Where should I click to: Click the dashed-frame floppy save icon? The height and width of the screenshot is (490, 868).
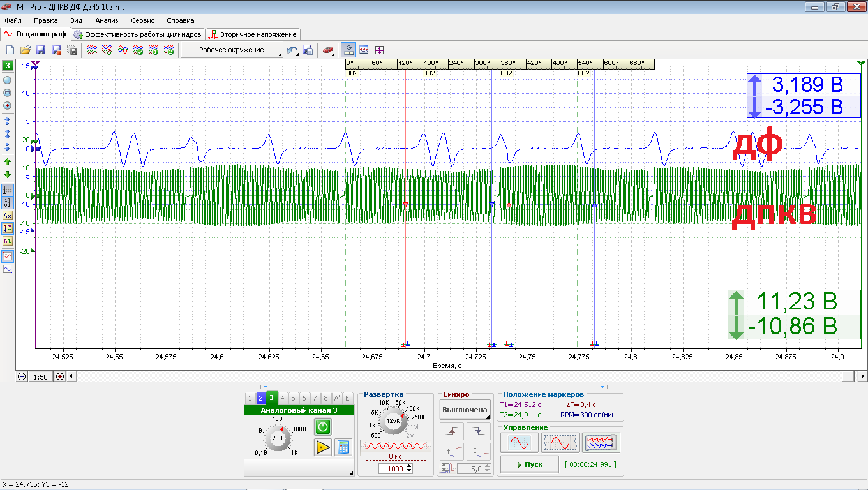pyautogui.click(x=71, y=50)
